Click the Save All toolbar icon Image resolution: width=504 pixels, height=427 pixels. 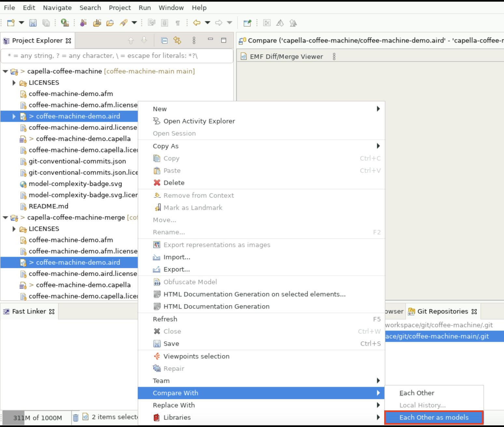pyautogui.click(x=47, y=23)
